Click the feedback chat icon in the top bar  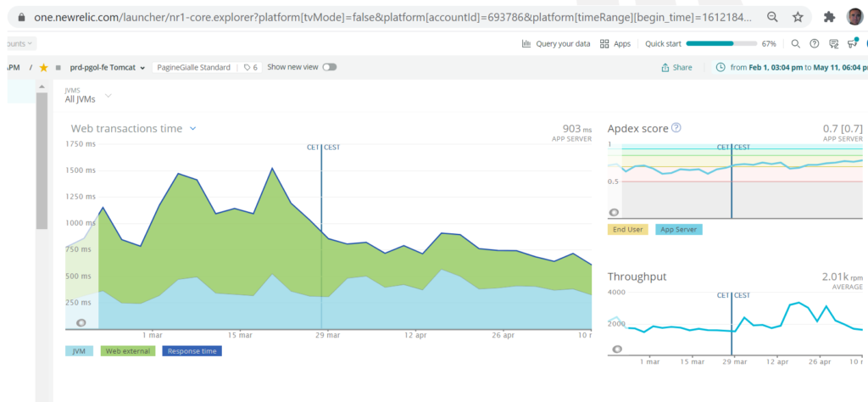pyautogui.click(x=835, y=43)
